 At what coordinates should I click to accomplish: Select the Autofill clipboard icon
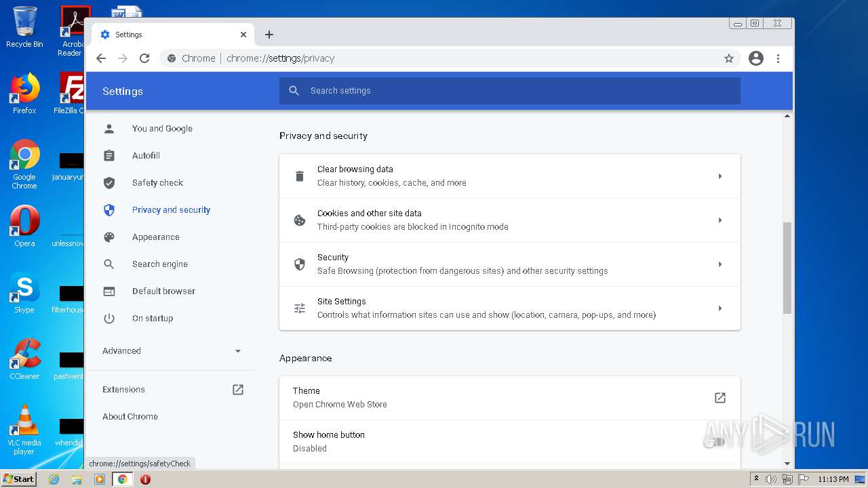click(x=109, y=156)
